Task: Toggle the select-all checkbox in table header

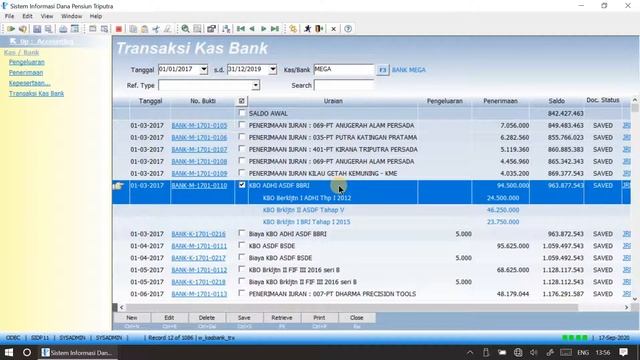Action: (x=242, y=101)
